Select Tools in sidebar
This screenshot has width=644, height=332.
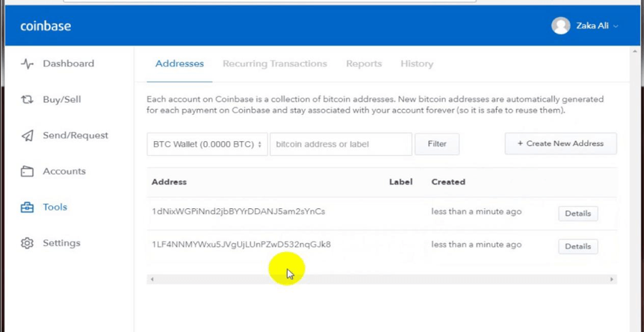55,207
